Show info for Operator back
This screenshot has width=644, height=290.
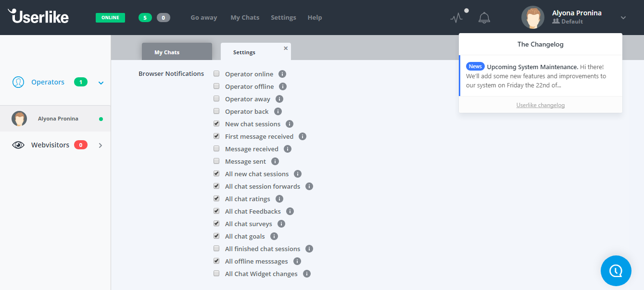click(x=278, y=111)
